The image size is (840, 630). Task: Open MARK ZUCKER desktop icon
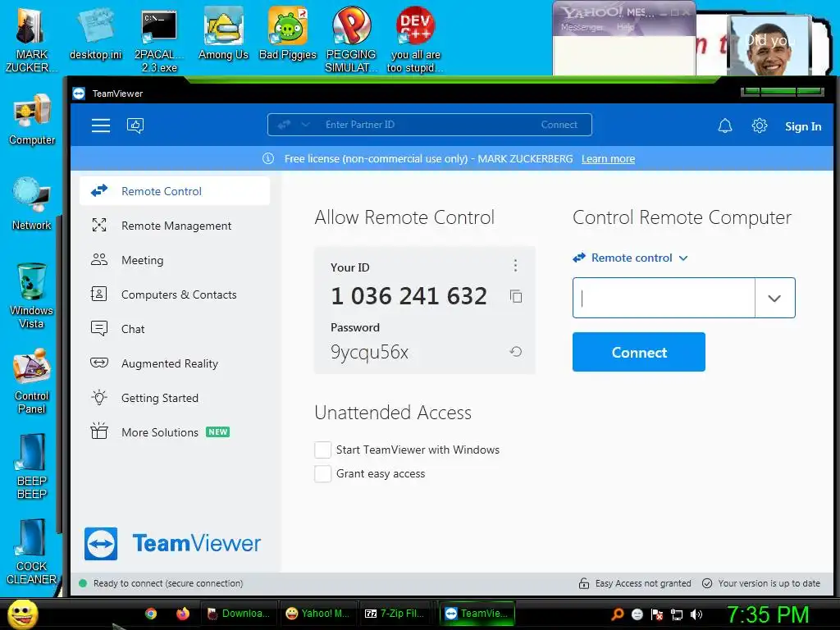(31, 40)
